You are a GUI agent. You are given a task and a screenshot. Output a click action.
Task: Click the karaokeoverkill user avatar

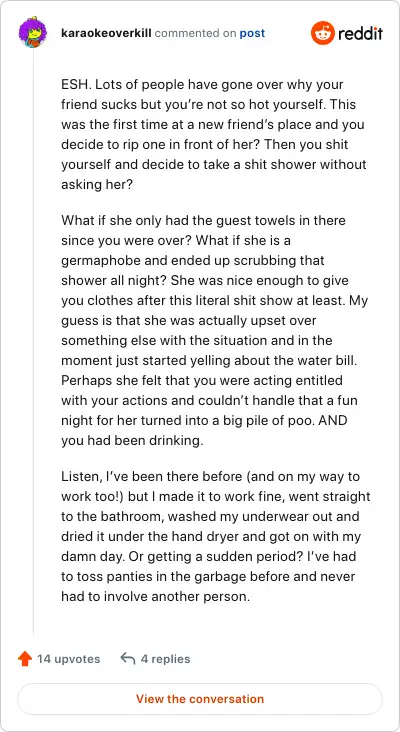[x=33, y=33]
